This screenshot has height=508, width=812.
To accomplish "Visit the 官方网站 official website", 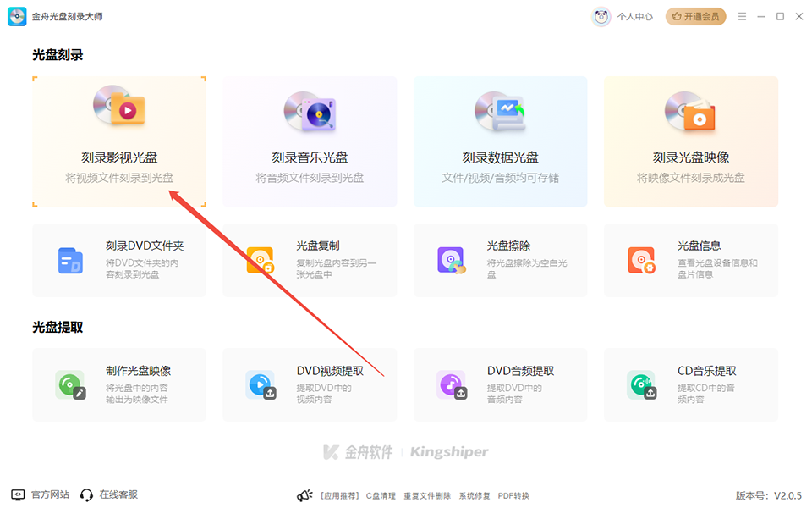I will [38, 494].
